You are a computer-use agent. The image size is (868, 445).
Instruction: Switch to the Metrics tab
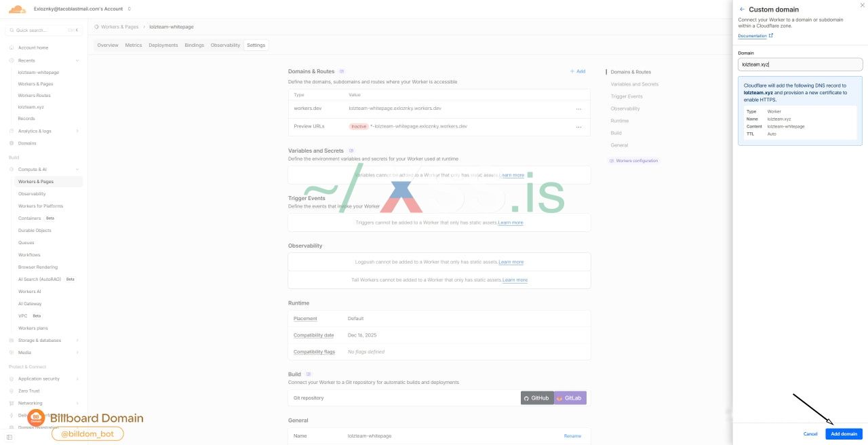click(x=134, y=45)
